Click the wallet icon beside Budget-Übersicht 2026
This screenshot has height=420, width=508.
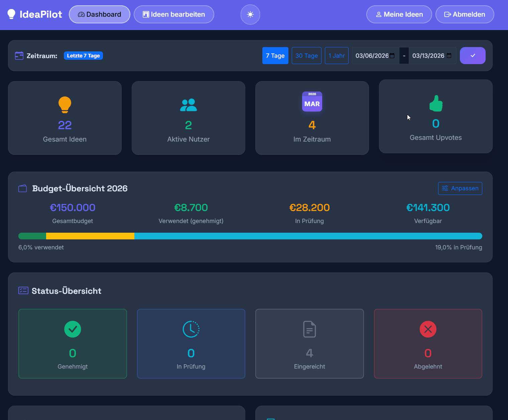[x=22, y=188]
